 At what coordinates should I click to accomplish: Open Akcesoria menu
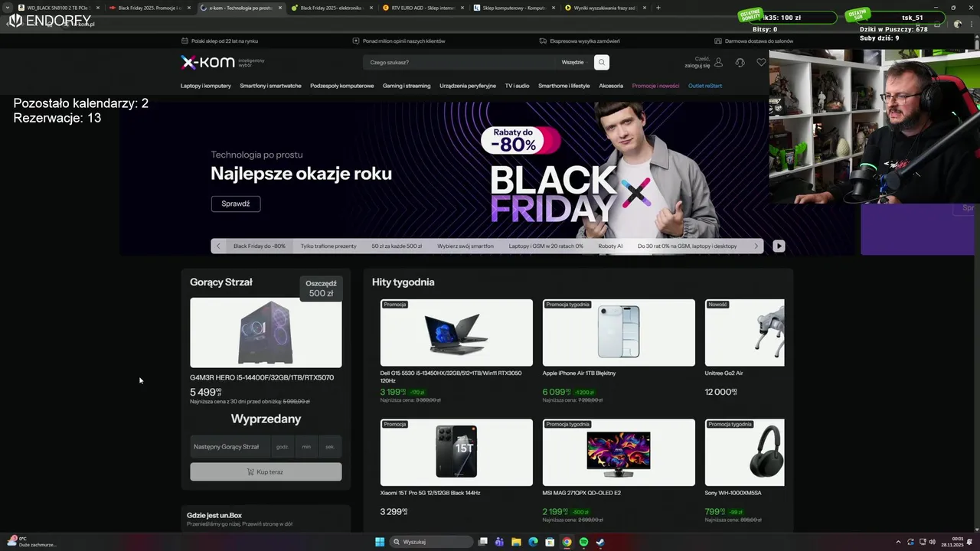click(611, 86)
